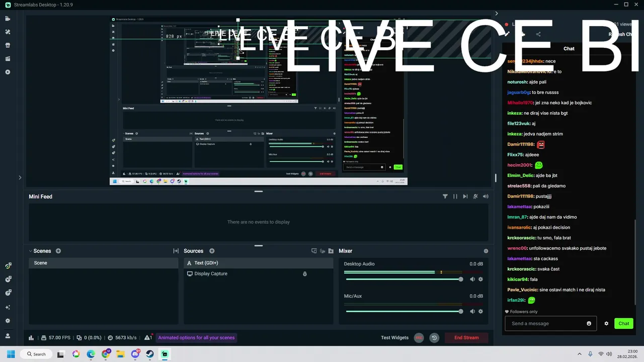Open the account profile icon in sidebar
Image resolution: width=644 pixels, height=362 pixels.
[x=8, y=336]
